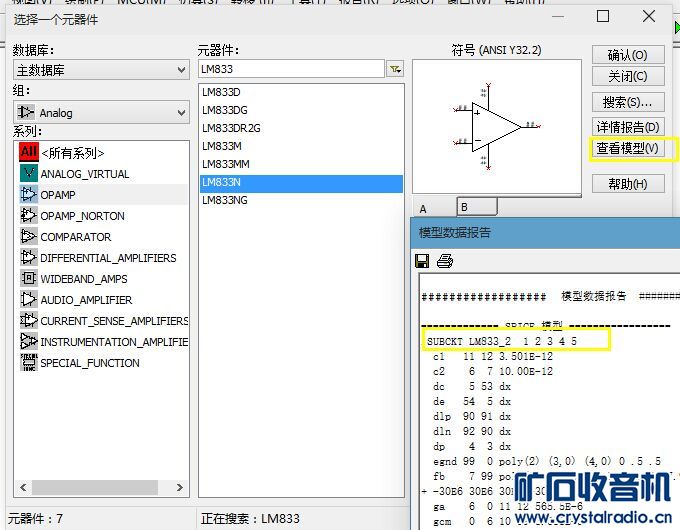
Task: Expand the Analog group dropdown arrow
Action: 181,113
